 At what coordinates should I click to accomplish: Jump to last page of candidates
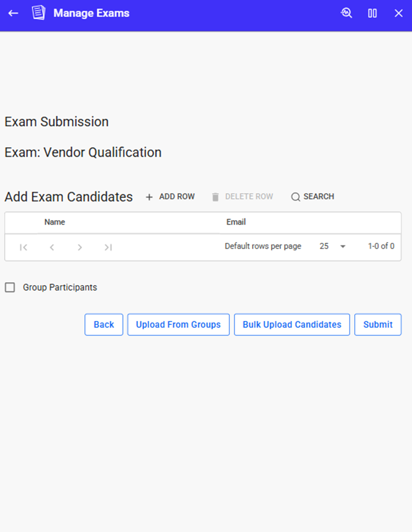(x=108, y=247)
